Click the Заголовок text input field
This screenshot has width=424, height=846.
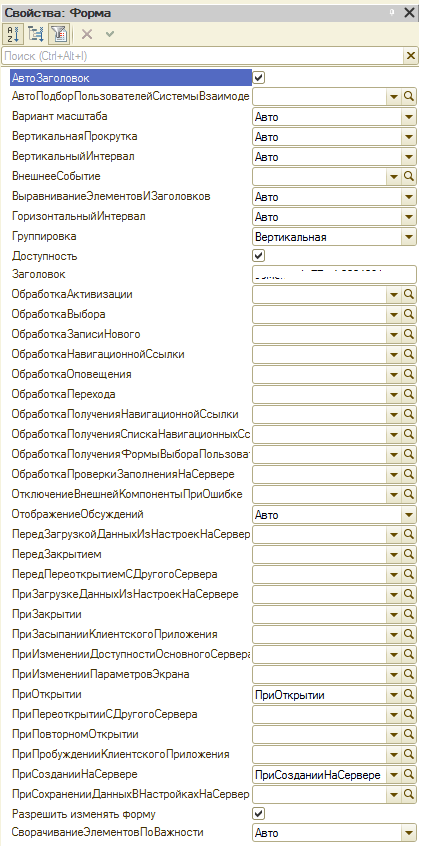pyautogui.click(x=334, y=275)
